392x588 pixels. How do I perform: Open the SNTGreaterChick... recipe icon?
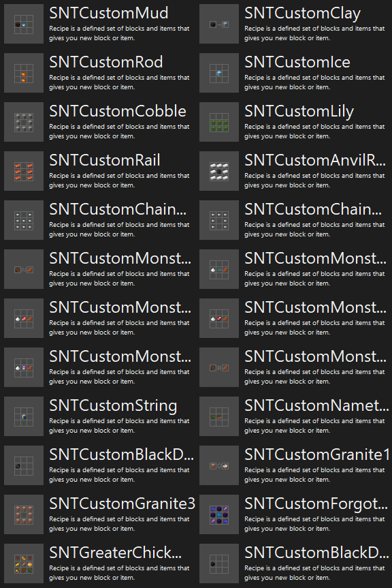[x=24, y=563]
